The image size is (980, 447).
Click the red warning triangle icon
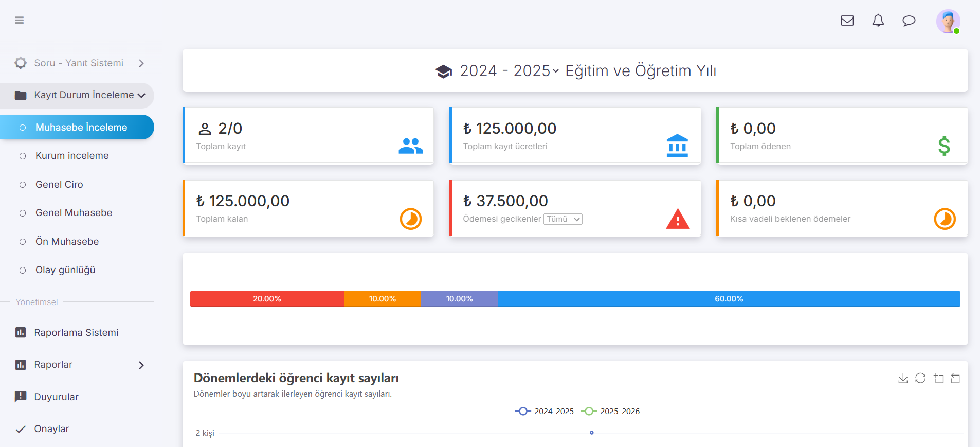click(x=678, y=219)
